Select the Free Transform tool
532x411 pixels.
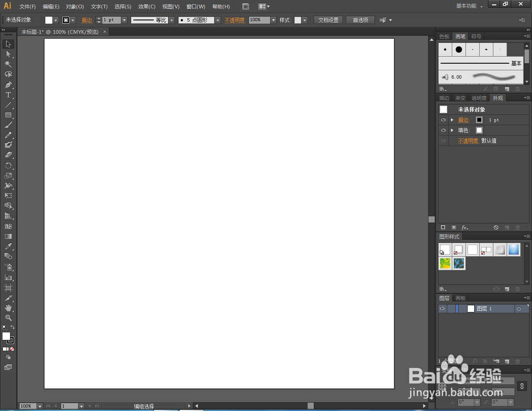pos(8,196)
